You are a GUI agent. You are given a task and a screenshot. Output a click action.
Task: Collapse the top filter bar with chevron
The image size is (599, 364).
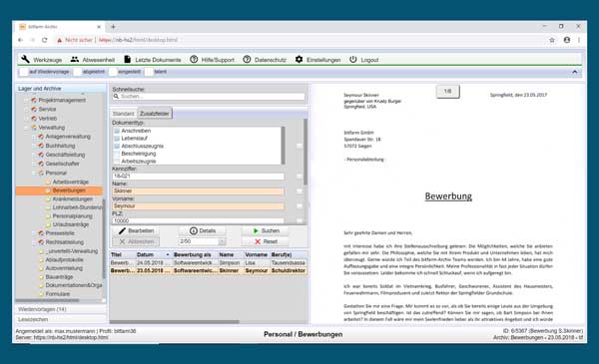(x=575, y=72)
